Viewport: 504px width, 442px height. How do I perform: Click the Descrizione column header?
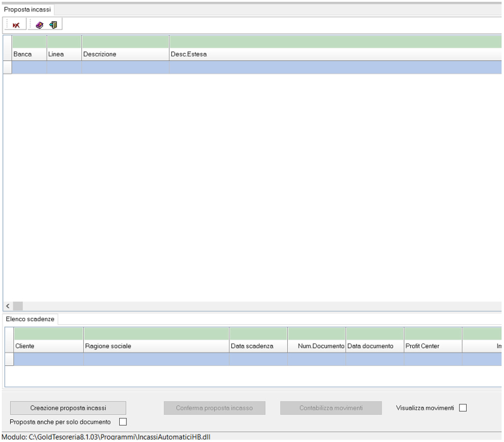pos(125,54)
